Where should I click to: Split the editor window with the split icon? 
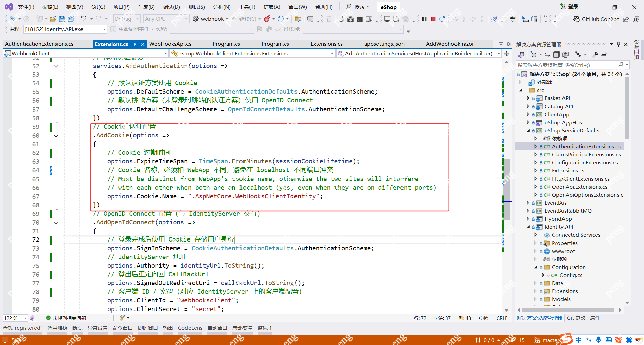tap(507, 54)
